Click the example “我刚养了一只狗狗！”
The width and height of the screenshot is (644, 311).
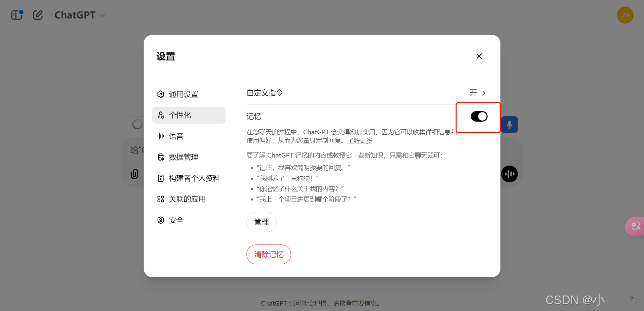pos(287,178)
